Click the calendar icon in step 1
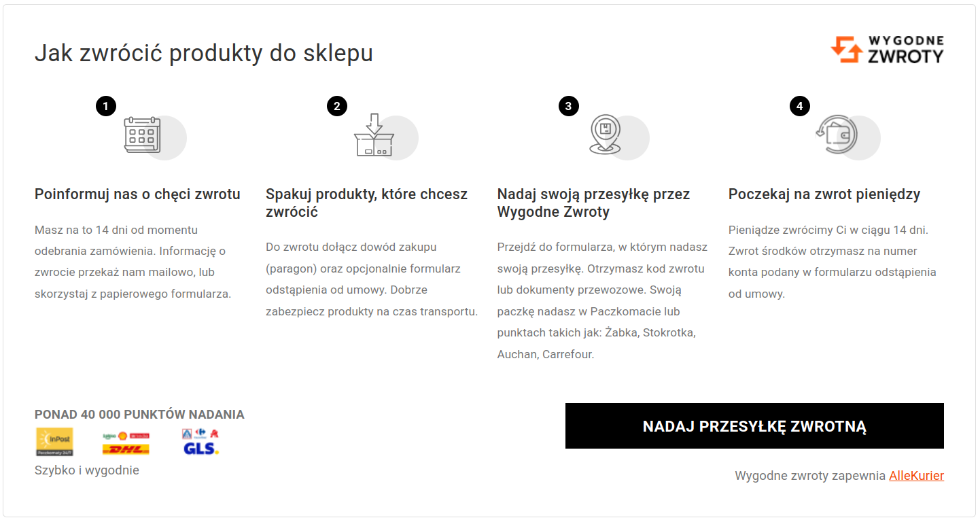Screen dimensions: 980x520 (x=142, y=134)
